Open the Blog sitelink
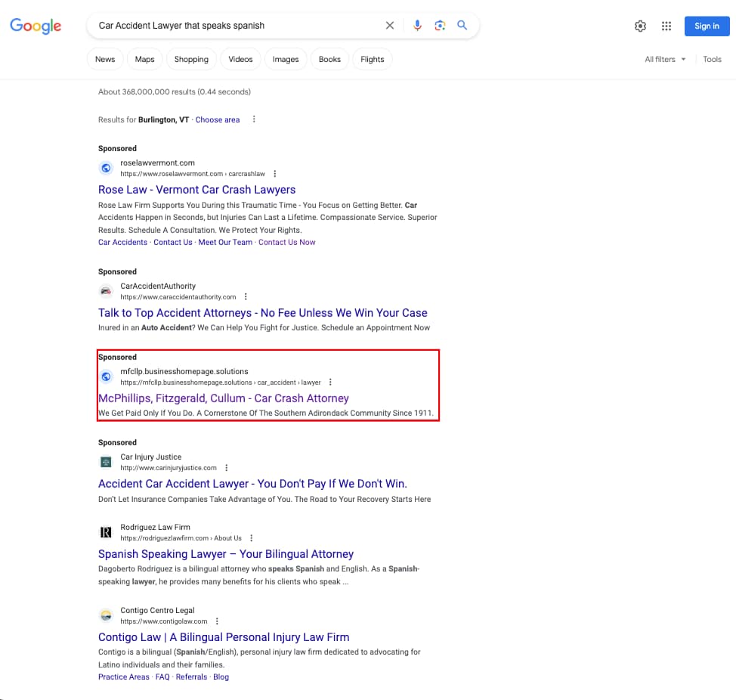736x700 pixels. coord(221,677)
